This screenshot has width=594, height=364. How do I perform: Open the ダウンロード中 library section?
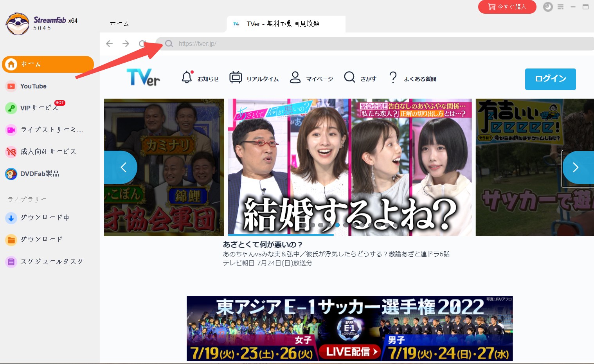point(45,218)
